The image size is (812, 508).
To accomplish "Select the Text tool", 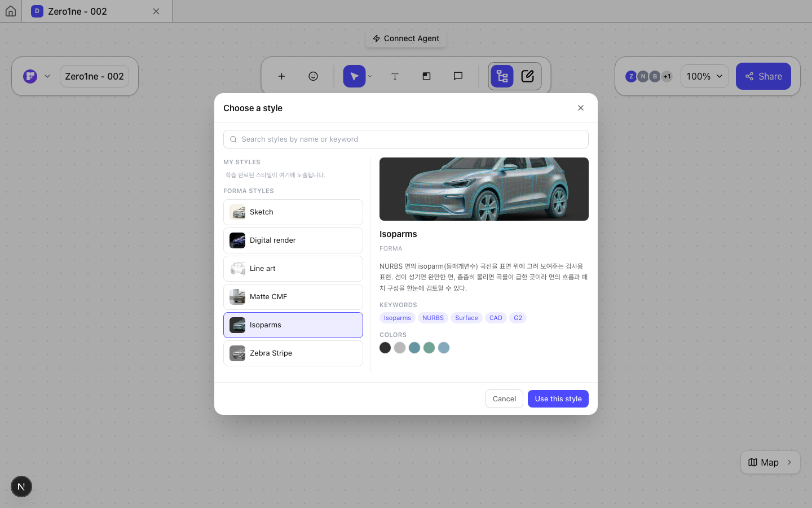I will [x=395, y=76].
